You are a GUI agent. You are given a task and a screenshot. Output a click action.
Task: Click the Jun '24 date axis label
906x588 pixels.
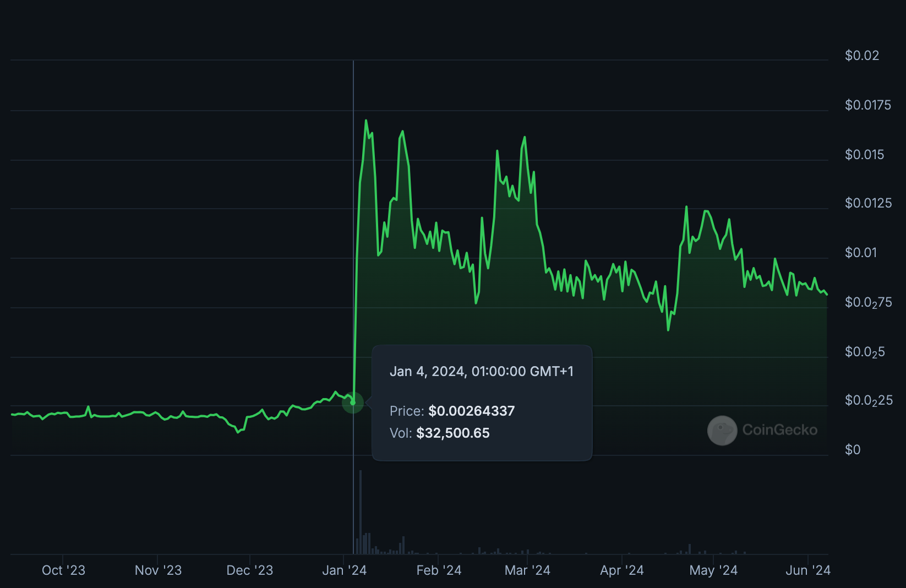(x=808, y=570)
